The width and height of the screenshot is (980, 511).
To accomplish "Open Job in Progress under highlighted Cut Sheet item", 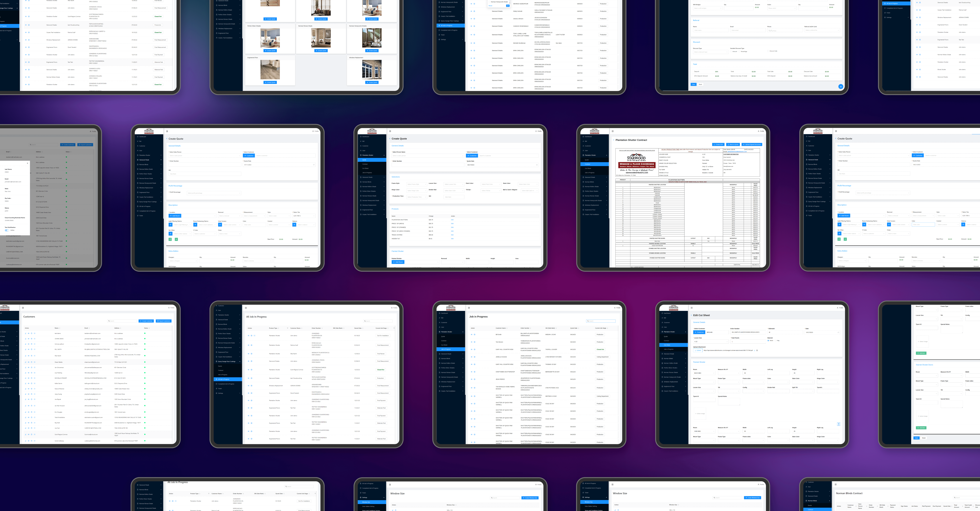I will [x=669, y=349].
